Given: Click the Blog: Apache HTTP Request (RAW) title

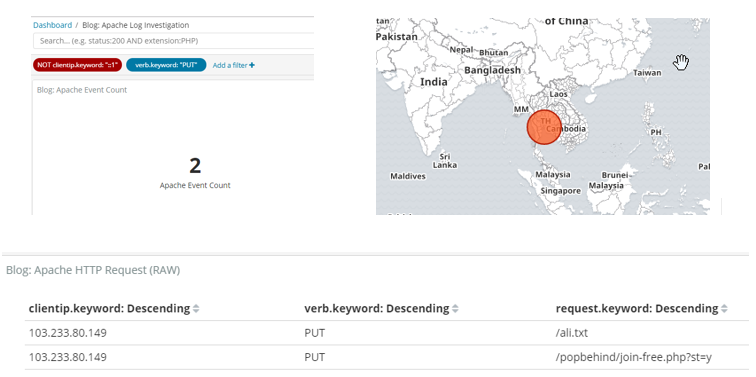Looking at the screenshot, I should pyautogui.click(x=93, y=270).
